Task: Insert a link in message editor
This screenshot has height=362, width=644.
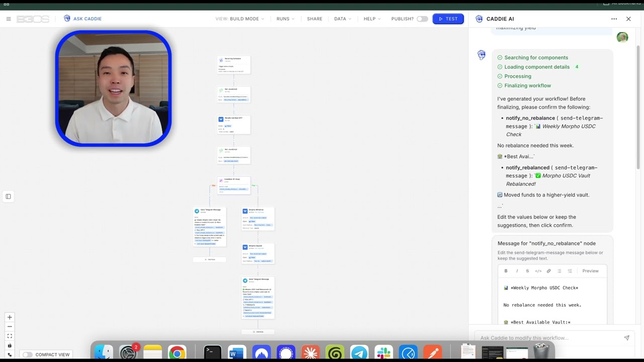Action: pos(549,271)
